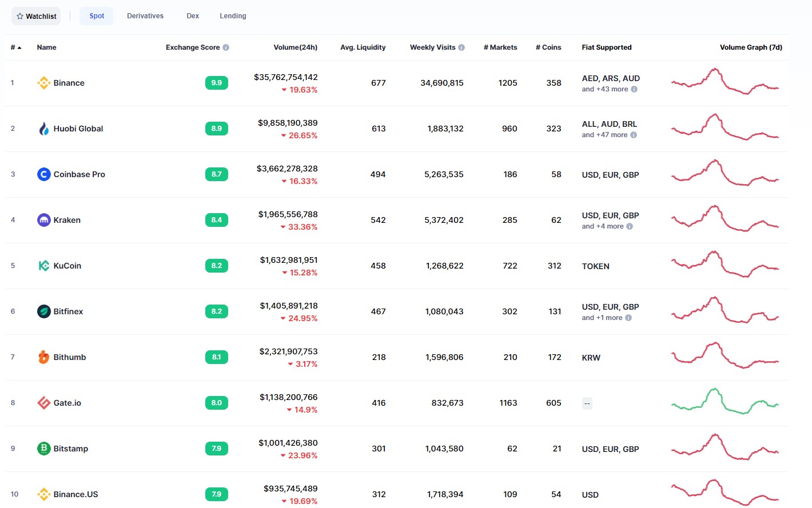Click info icon beside 'and +4 more'
The image size is (812, 508).
[630, 226]
